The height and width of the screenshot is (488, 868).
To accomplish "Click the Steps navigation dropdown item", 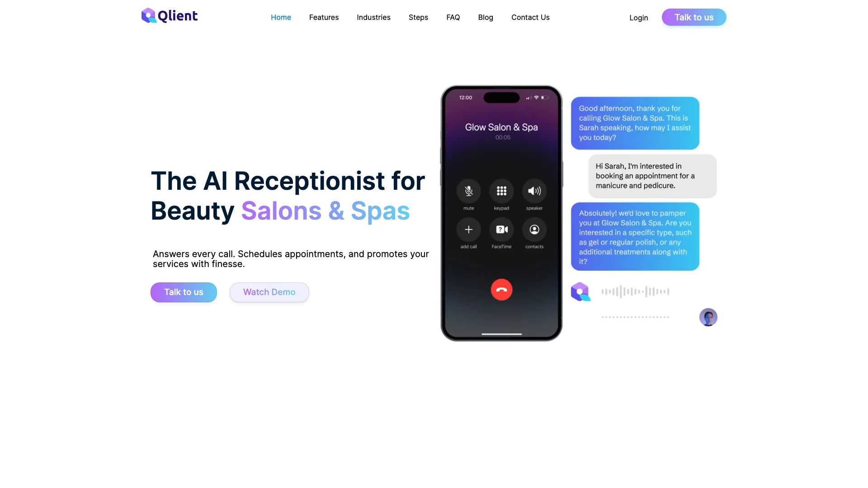I will point(418,17).
